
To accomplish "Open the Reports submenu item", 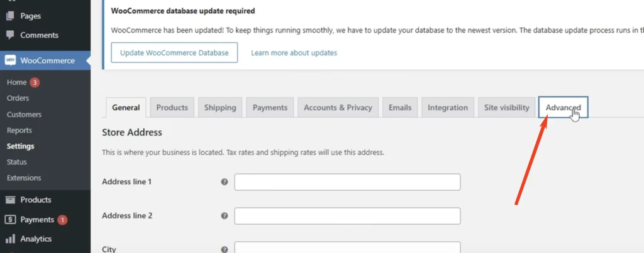I will click(19, 130).
